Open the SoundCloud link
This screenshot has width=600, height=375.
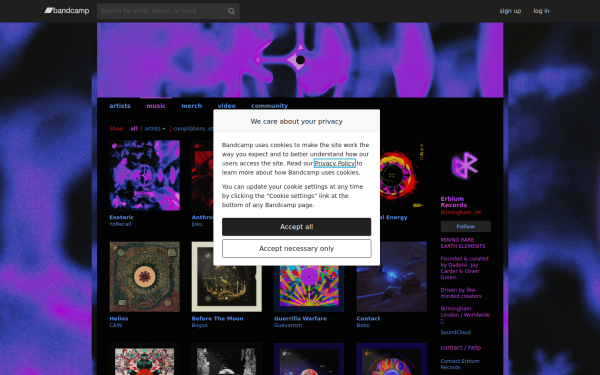[455, 332]
